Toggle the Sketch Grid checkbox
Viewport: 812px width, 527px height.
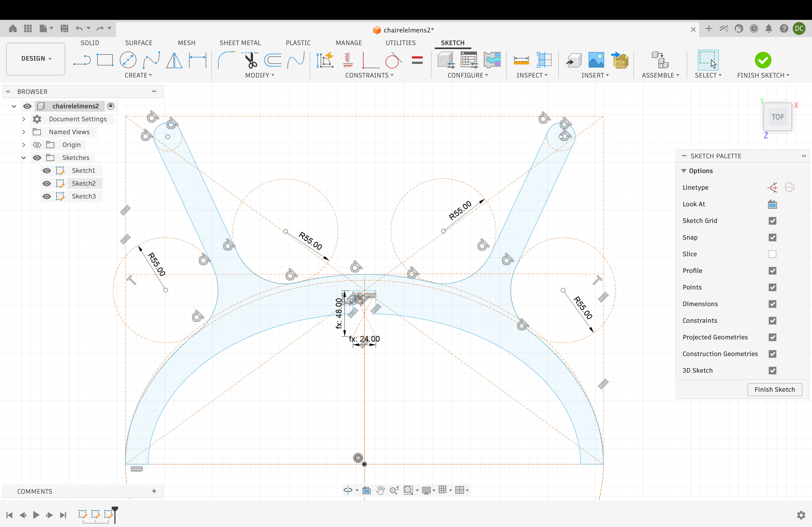click(x=773, y=221)
